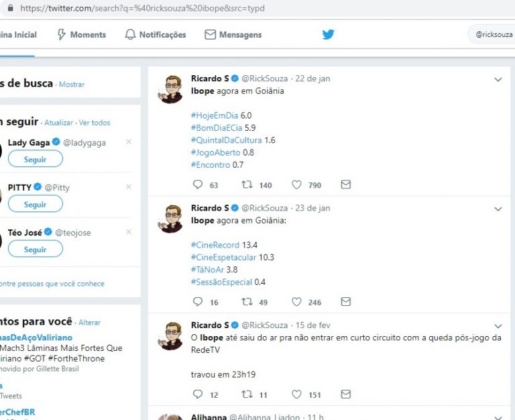Open options chevron on 22 de jan tweet
The image size is (515, 420).
pos(498,79)
